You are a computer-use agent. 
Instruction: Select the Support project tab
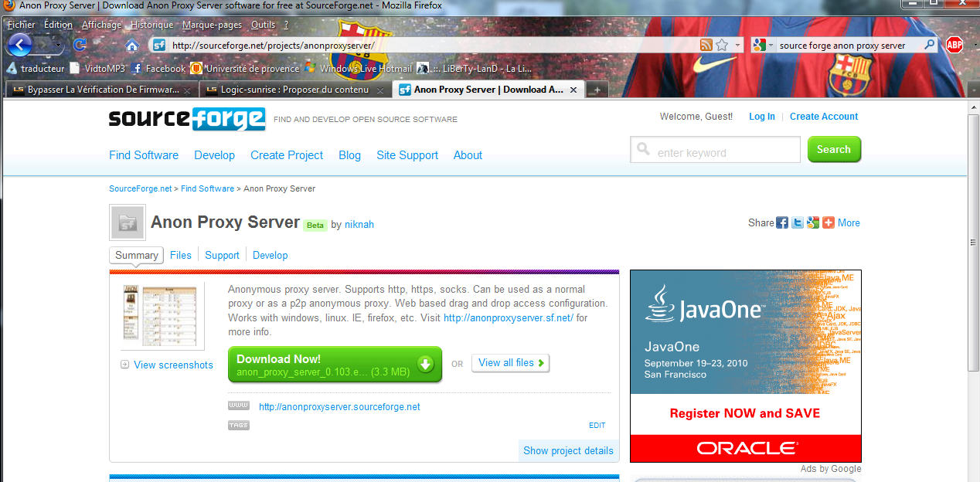[222, 256]
